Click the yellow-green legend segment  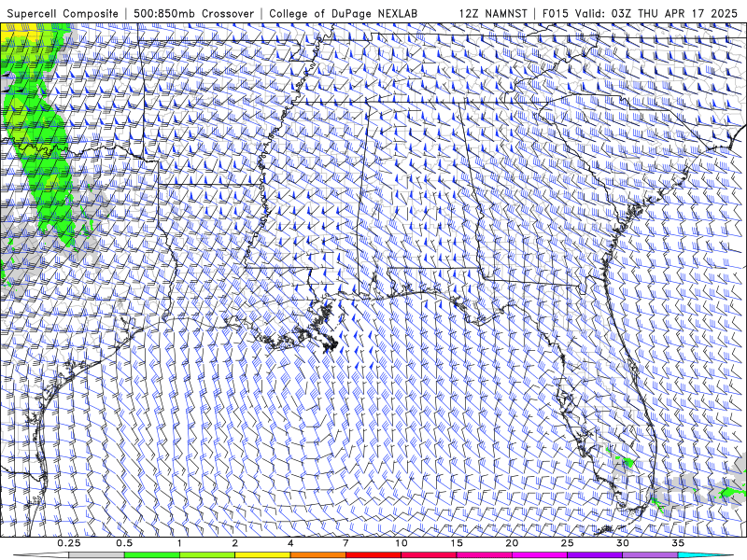point(206,555)
